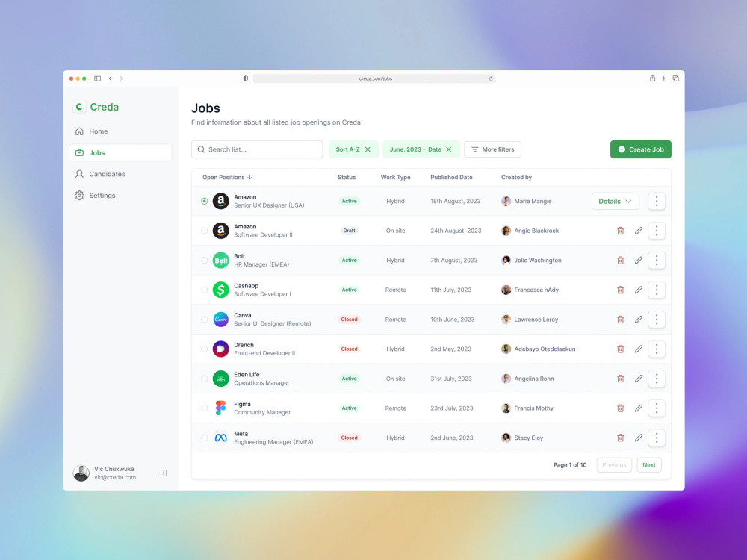Open more options menu for Bolt row
Viewport: 747px width, 560px height.
[657, 261]
